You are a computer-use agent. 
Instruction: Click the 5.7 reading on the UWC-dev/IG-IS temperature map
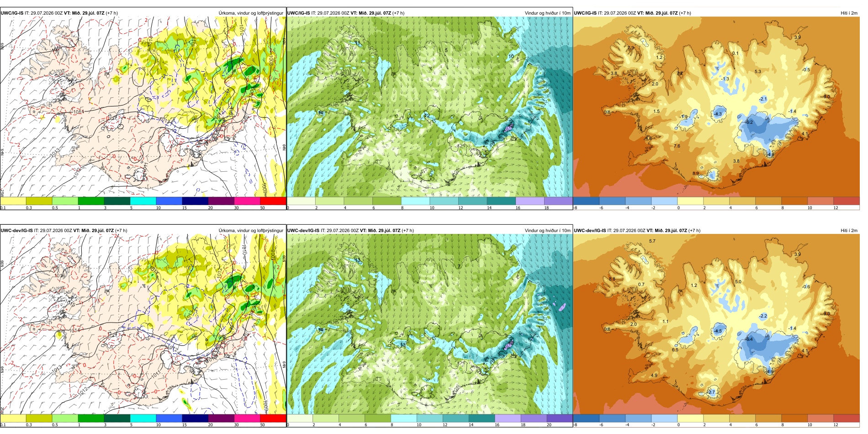652,241
